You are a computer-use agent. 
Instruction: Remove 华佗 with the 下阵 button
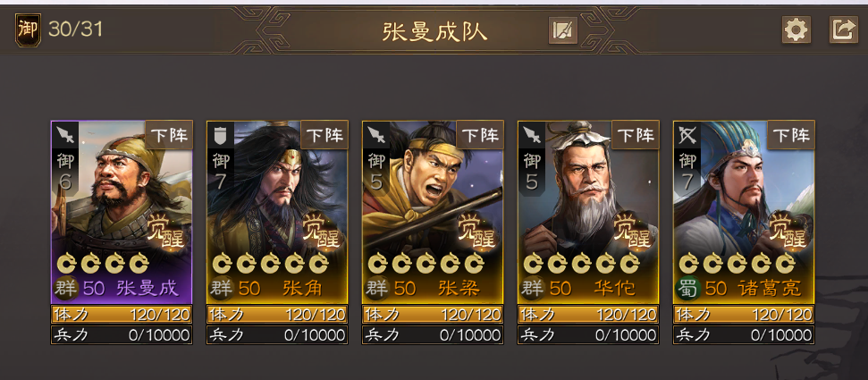[636, 135]
